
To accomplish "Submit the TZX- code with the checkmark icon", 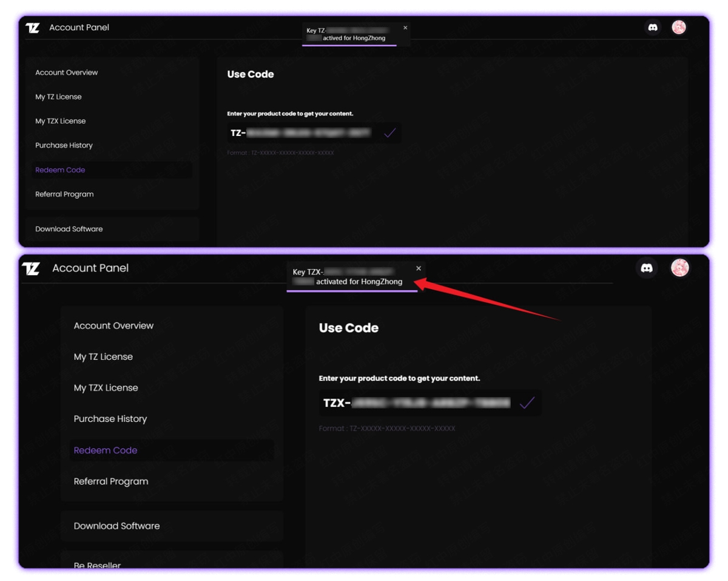I will coord(527,403).
